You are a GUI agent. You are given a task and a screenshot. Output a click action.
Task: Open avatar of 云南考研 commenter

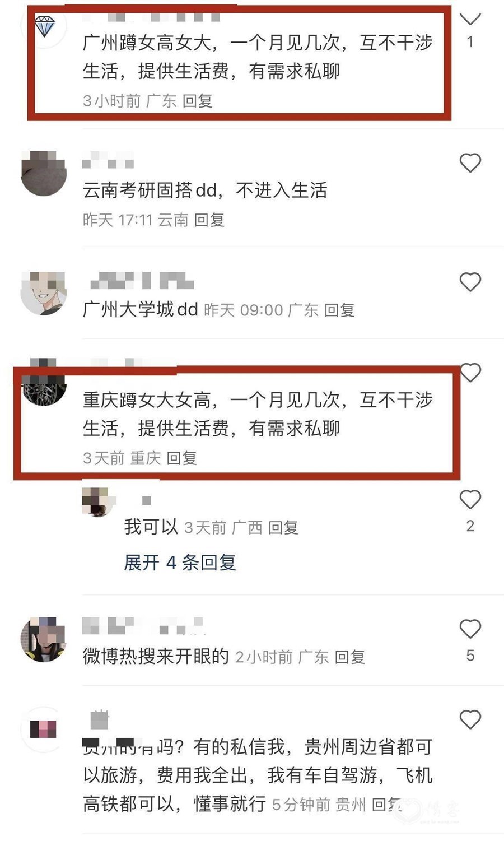click(44, 173)
